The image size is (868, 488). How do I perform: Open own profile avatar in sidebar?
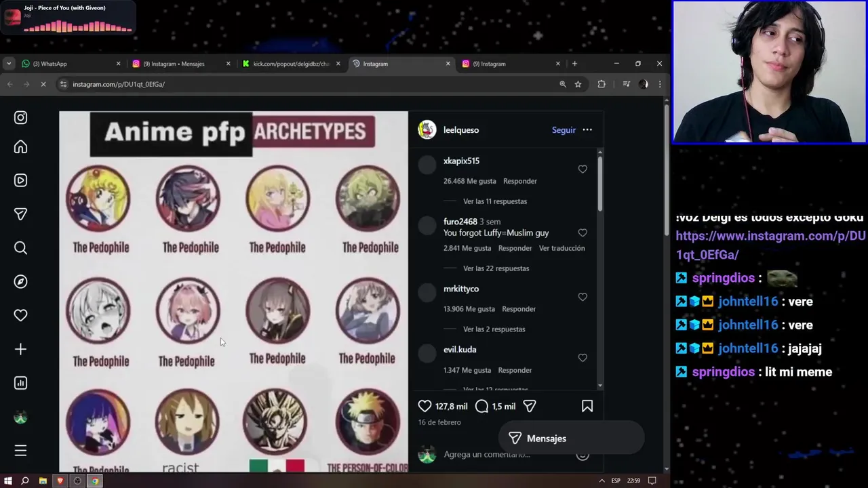click(20, 417)
